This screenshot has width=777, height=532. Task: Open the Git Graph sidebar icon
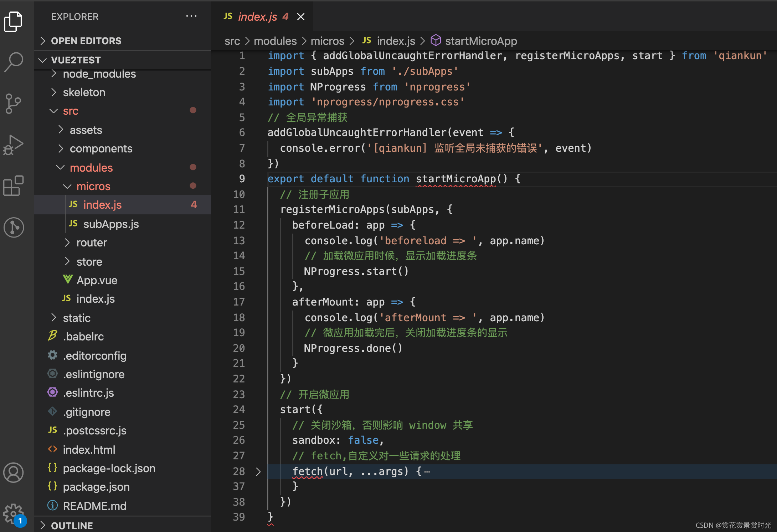coord(14,227)
